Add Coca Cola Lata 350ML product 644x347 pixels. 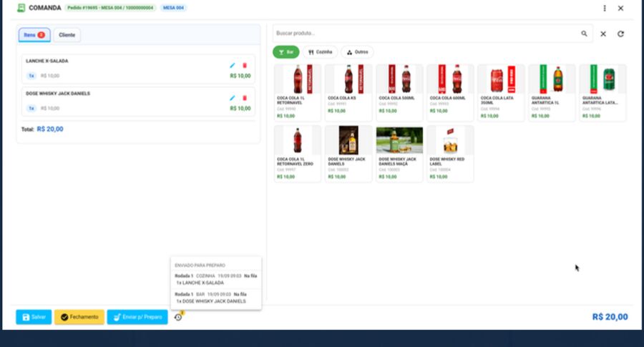502,92
